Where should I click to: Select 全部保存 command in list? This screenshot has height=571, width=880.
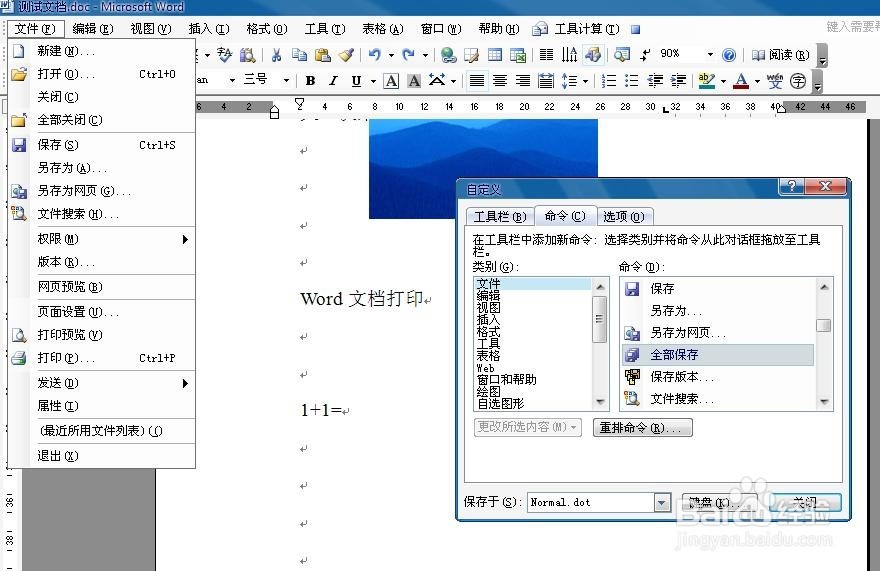[x=718, y=355]
